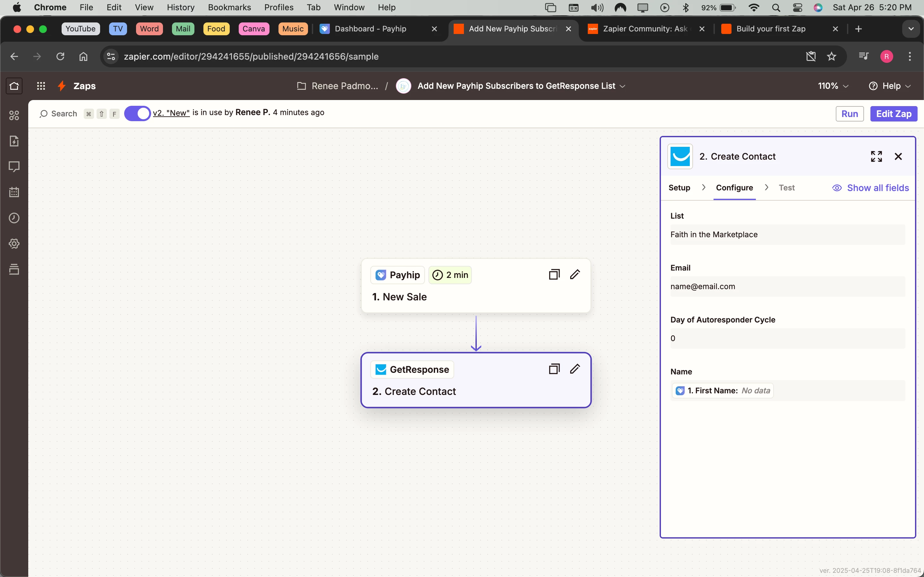
Task: Open the 110% zoom level dropdown
Action: point(833,86)
